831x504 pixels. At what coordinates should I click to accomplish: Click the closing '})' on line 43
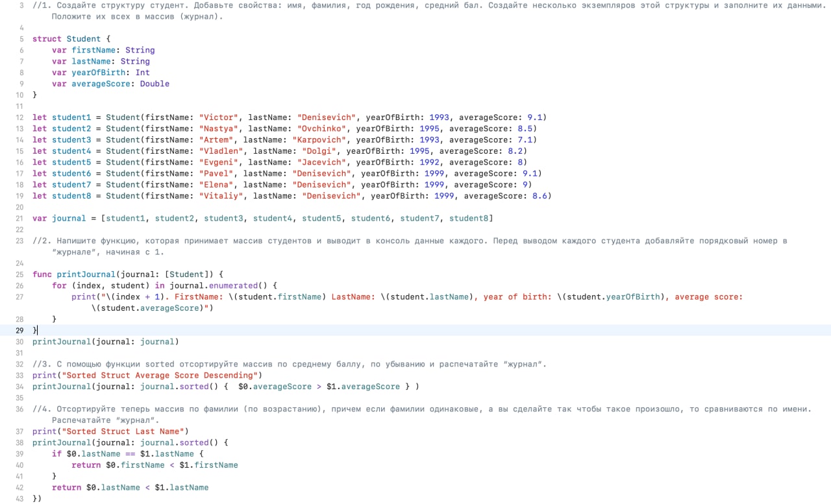tap(37, 498)
